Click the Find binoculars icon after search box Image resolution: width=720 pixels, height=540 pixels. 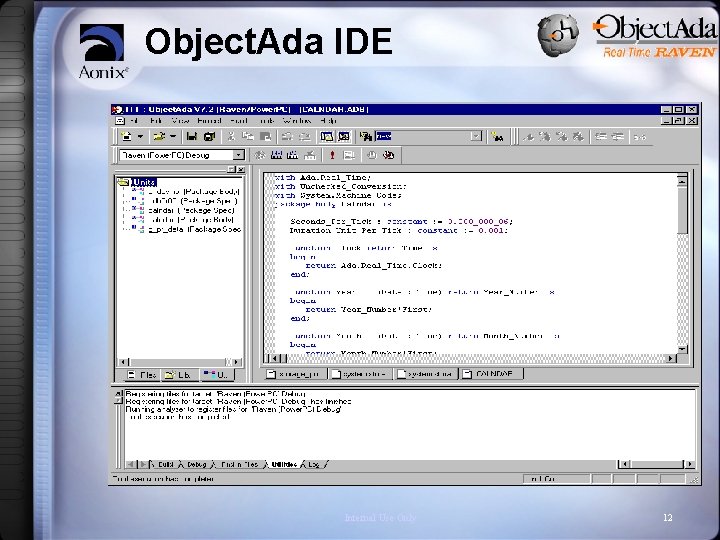click(497, 136)
